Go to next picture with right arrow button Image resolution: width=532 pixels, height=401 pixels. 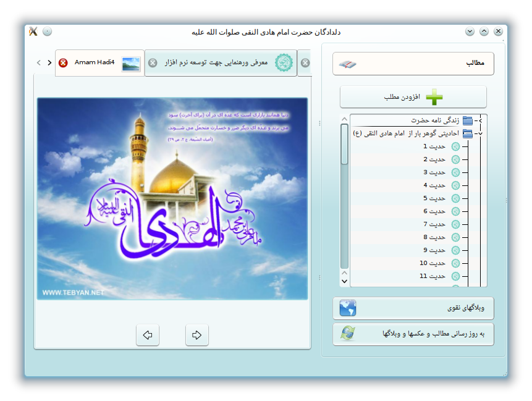point(197,335)
